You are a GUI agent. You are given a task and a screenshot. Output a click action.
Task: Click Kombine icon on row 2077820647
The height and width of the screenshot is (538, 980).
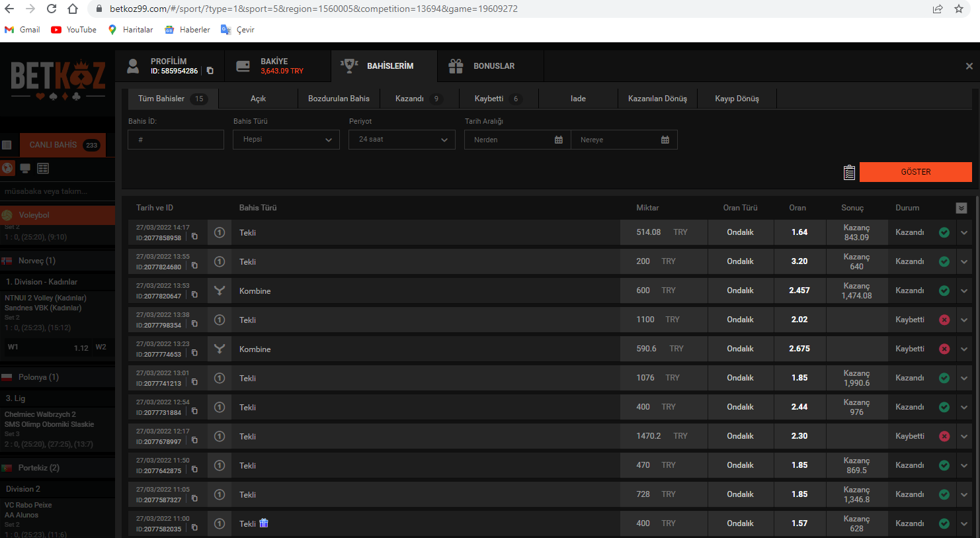click(220, 291)
